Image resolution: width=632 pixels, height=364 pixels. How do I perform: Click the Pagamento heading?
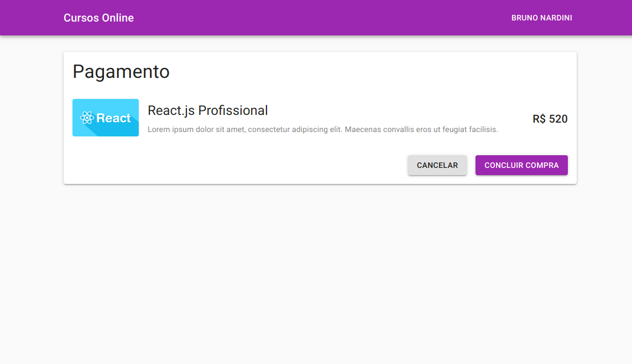[x=121, y=72]
